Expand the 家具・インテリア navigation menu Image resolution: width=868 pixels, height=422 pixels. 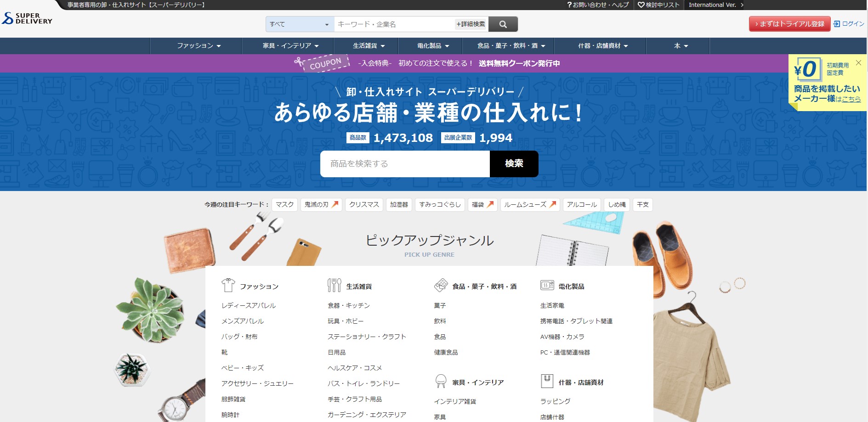pos(290,46)
